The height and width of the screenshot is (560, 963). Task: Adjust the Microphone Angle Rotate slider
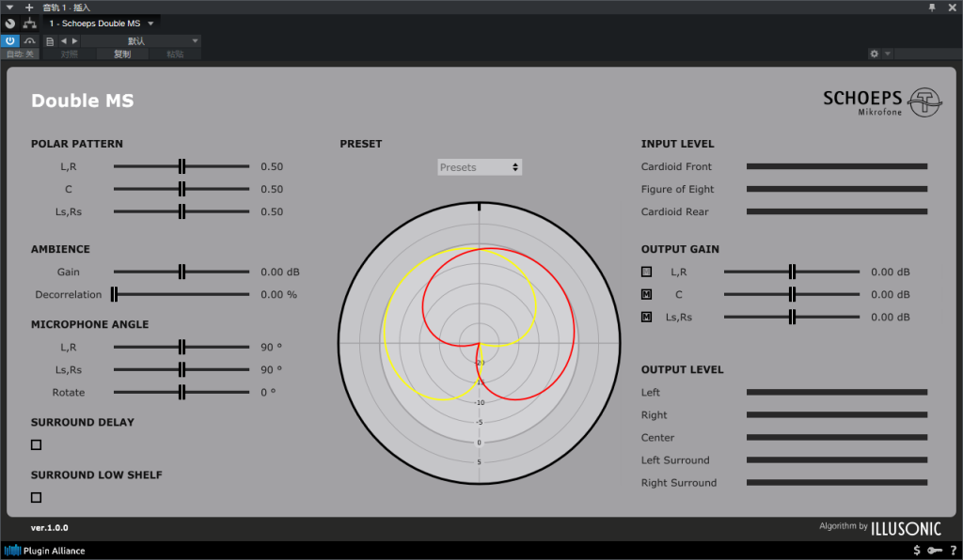click(x=182, y=393)
